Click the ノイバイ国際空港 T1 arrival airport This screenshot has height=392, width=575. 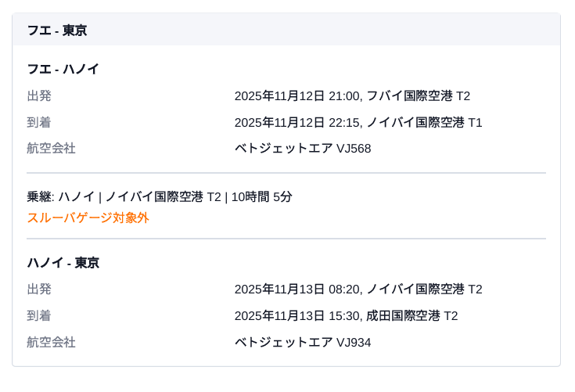pyautogui.click(x=424, y=123)
